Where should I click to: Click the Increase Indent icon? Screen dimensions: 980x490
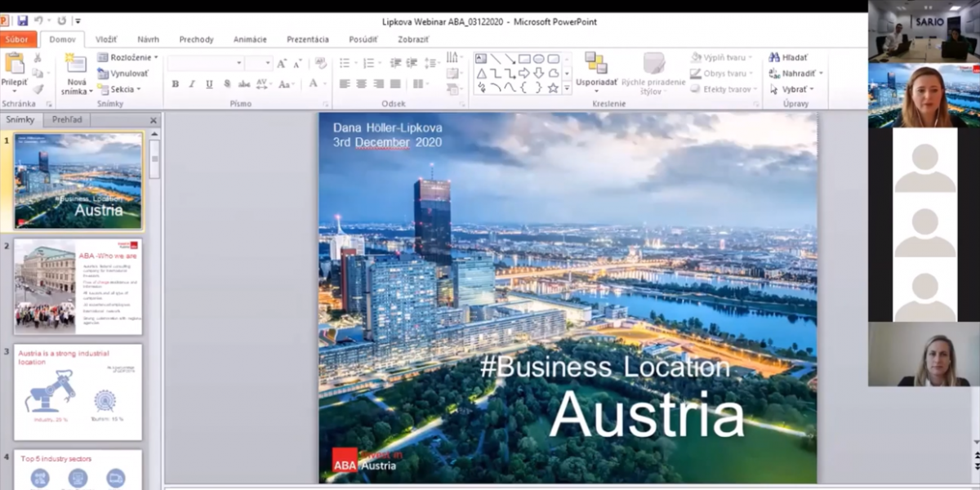click(x=412, y=63)
